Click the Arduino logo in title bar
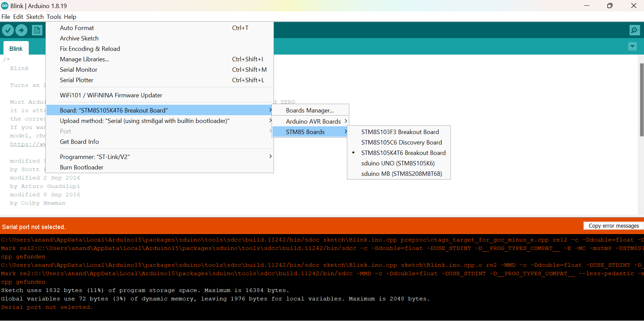 tap(5, 6)
